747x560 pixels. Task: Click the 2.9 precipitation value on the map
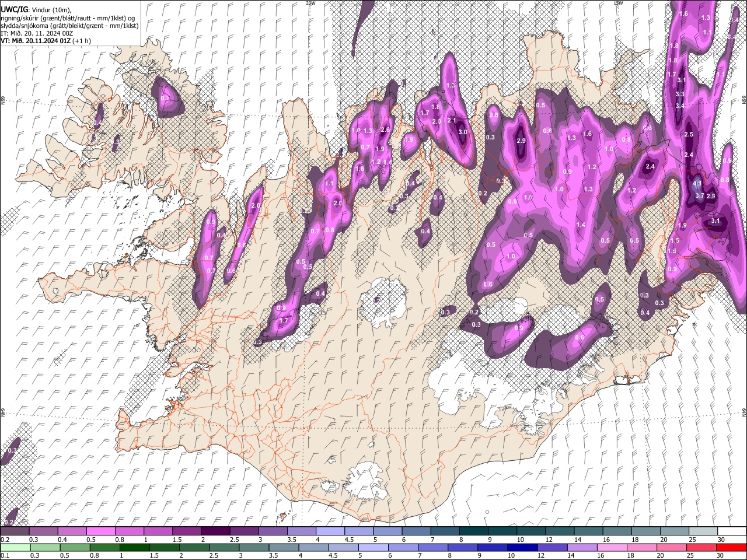pos(522,141)
